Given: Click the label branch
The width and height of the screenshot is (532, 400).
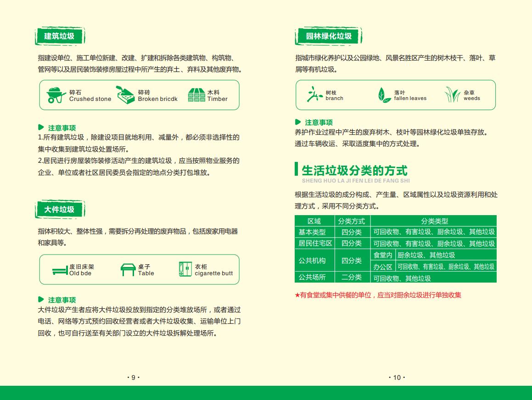Looking at the screenshot, I should tap(335, 98).
